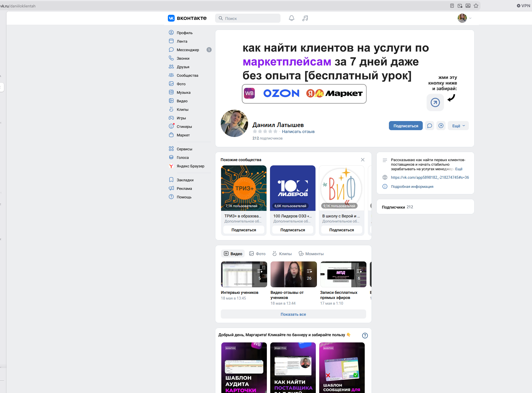Open the Шаблон аудита карточки banner

click(244, 368)
